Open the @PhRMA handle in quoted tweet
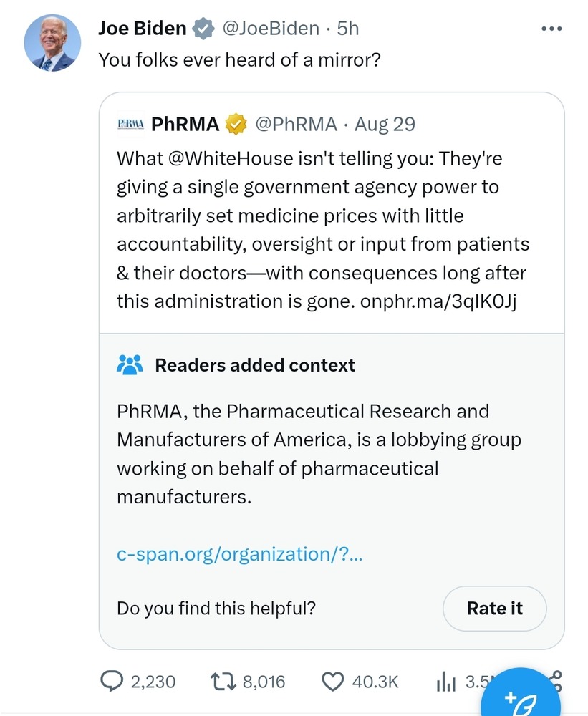 296,124
